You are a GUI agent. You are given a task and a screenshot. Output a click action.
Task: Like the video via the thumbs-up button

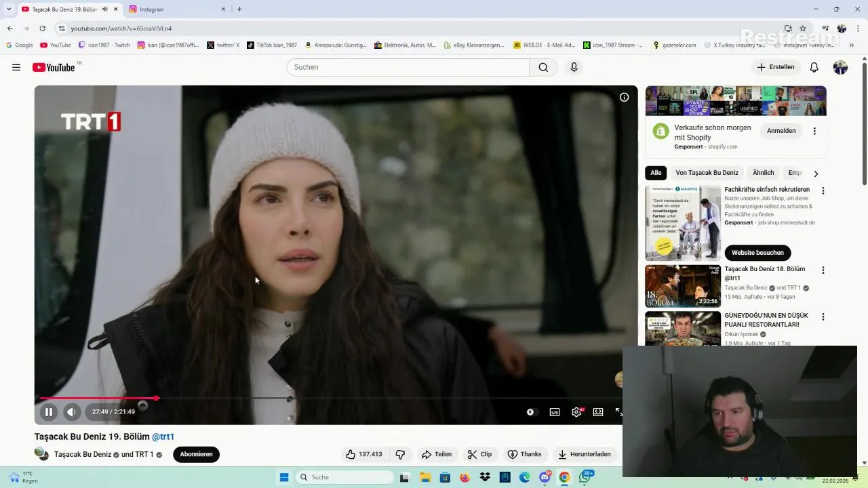(x=363, y=454)
